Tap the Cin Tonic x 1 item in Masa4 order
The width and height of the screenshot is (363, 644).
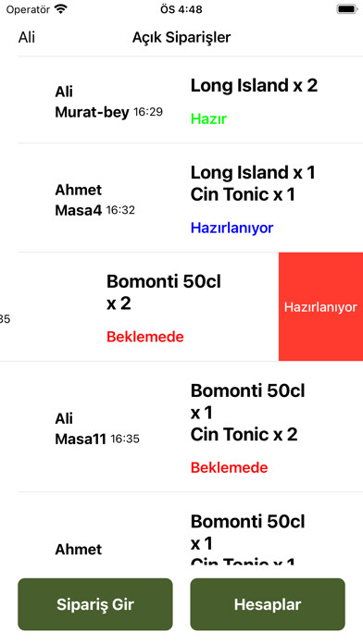[x=243, y=194]
